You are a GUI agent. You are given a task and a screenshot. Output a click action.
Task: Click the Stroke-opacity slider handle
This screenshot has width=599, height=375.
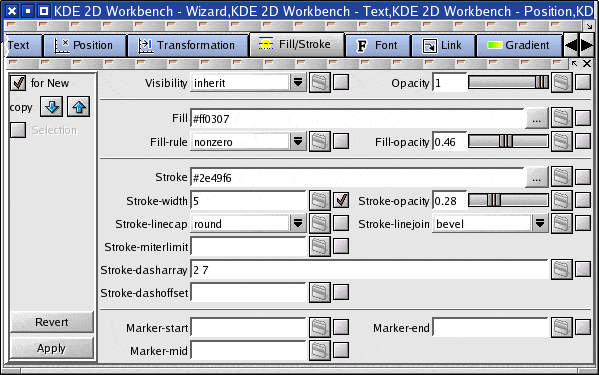click(x=494, y=200)
